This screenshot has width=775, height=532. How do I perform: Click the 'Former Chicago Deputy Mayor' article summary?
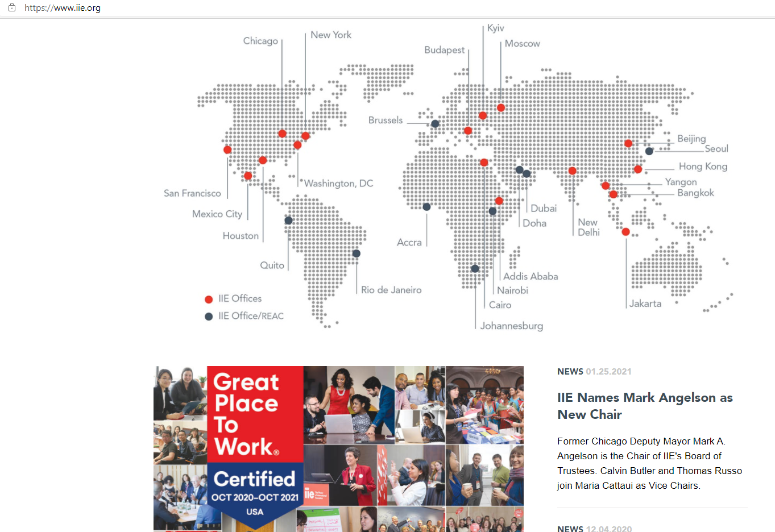point(649,463)
